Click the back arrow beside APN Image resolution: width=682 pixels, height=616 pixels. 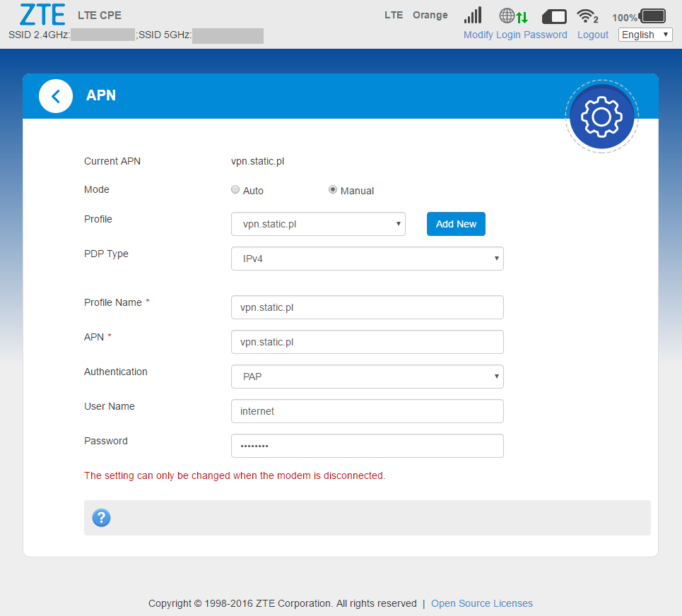click(56, 96)
